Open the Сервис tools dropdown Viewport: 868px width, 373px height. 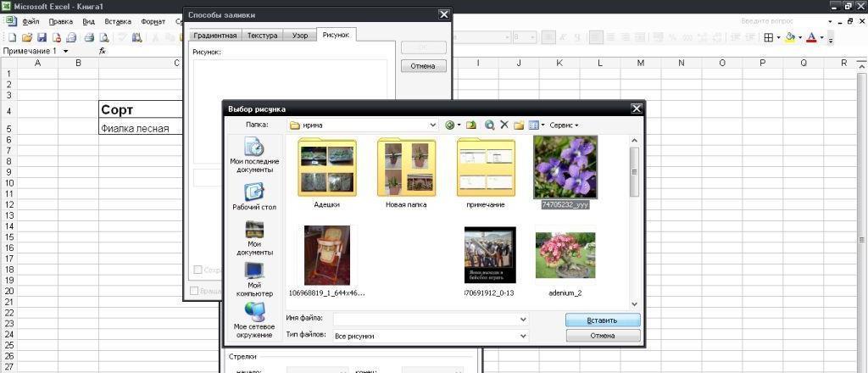(564, 125)
